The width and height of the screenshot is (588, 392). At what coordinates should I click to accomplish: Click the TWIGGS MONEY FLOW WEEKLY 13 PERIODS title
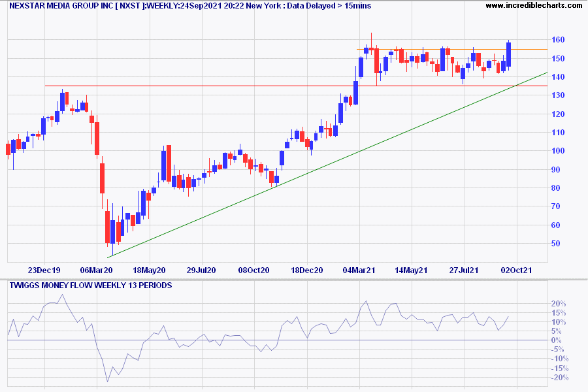(91, 286)
